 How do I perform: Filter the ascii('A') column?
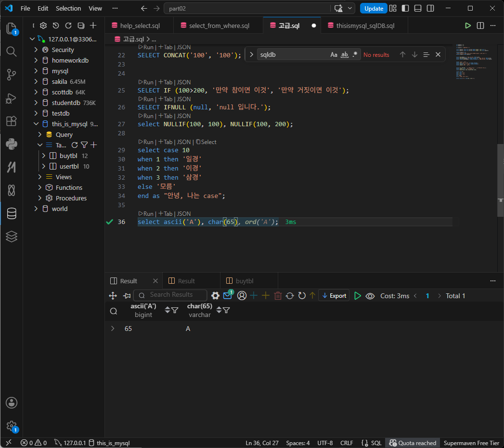(175, 310)
